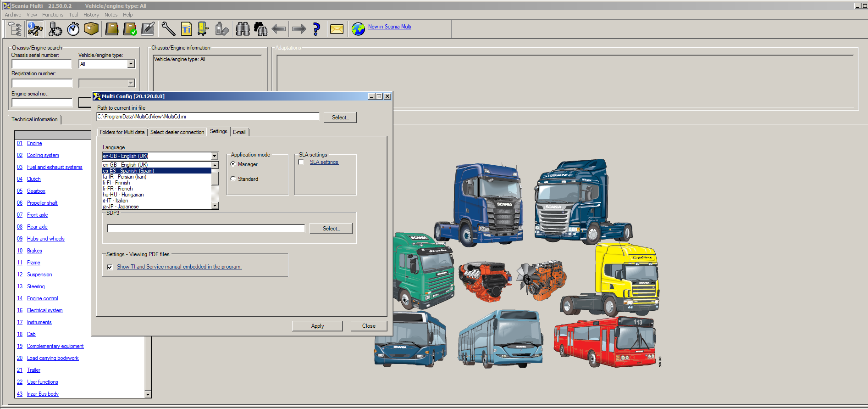Image resolution: width=868 pixels, height=409 pixels.
Task: Click the oil bottle fluids icon
Action: [x=221, y=29]
